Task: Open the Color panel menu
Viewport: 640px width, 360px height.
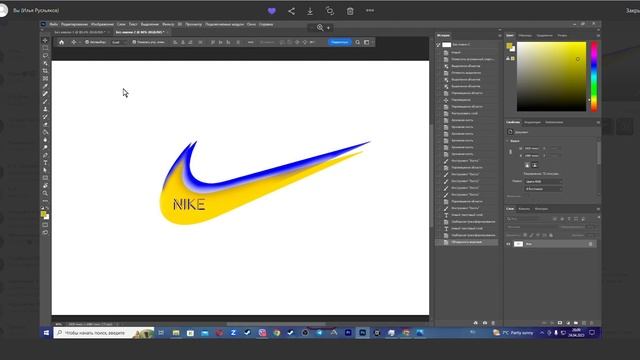Action: click(x=598, y=36)
